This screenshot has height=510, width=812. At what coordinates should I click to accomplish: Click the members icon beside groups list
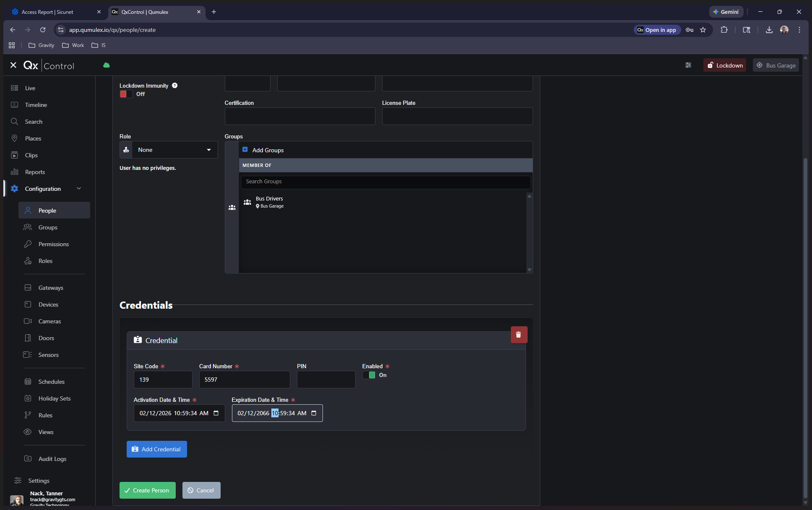(x=232, y=208)
